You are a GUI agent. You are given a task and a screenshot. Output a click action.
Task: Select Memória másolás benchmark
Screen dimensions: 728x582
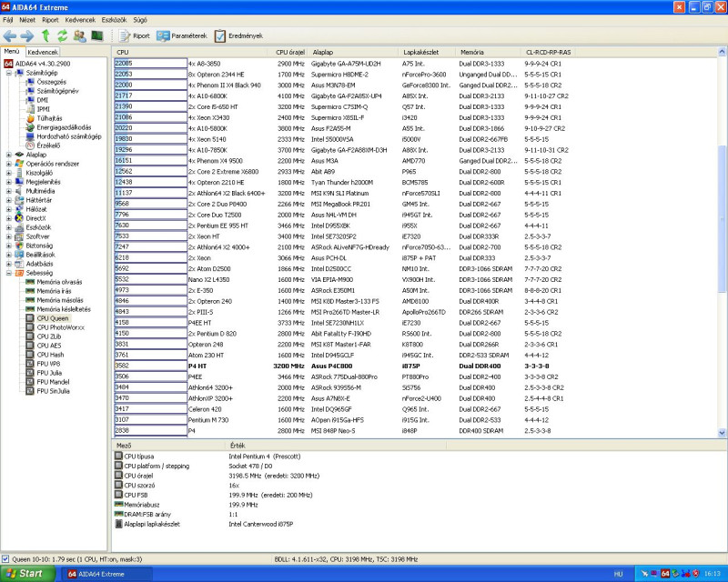55,300
